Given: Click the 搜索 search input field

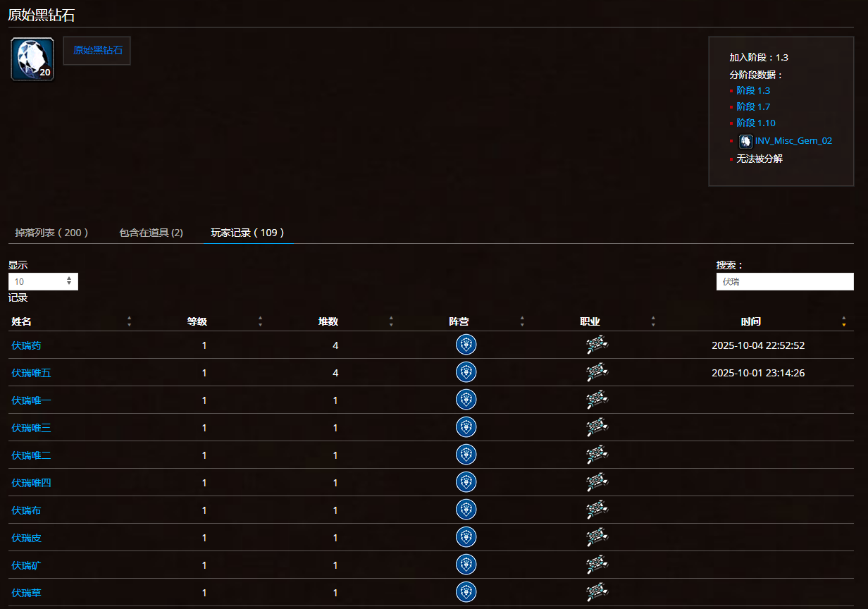Looking at the screenshot, I should 784,281.
